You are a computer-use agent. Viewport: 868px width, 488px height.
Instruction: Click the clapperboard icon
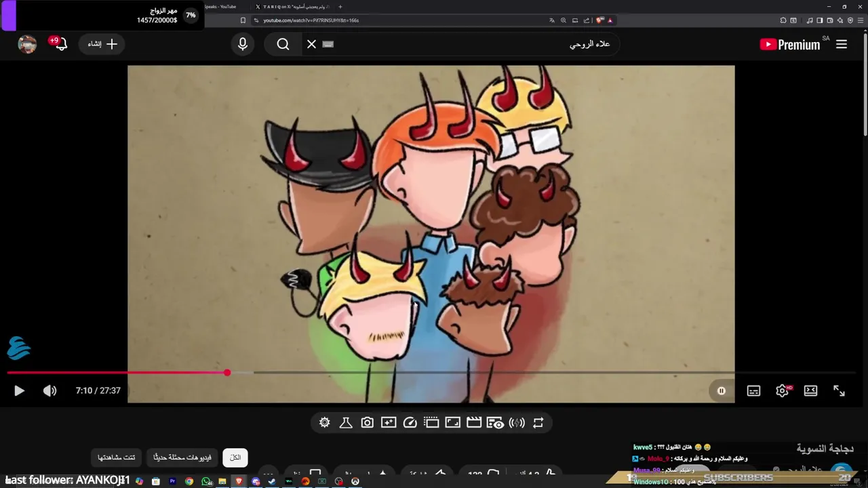point(474,422)
